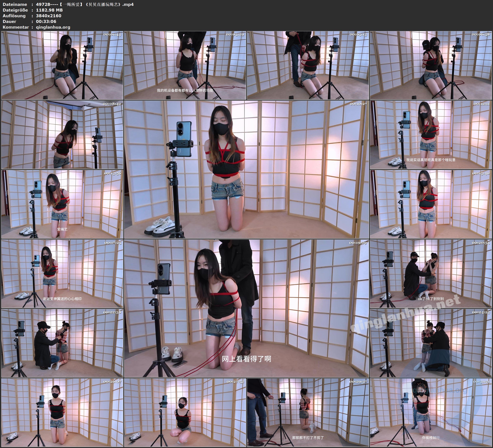
Task: Click the thumbnail timestamped 00:27:52
Action: [185, 412]
